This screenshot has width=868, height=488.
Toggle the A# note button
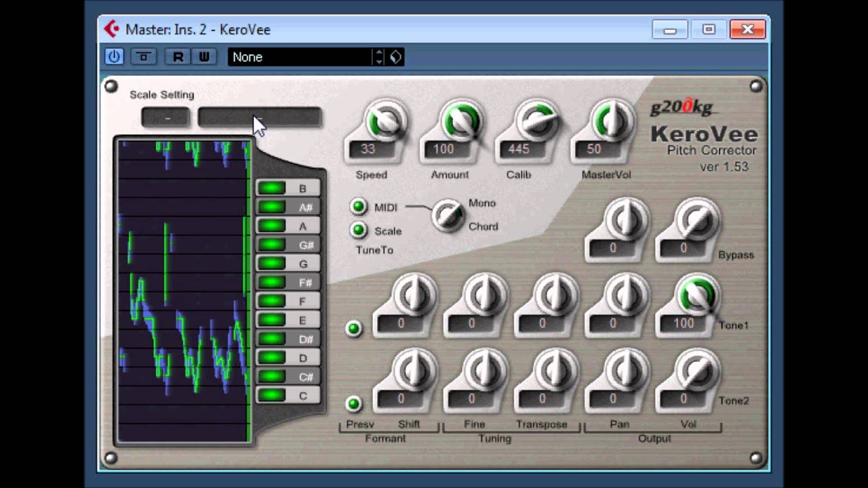288,207
